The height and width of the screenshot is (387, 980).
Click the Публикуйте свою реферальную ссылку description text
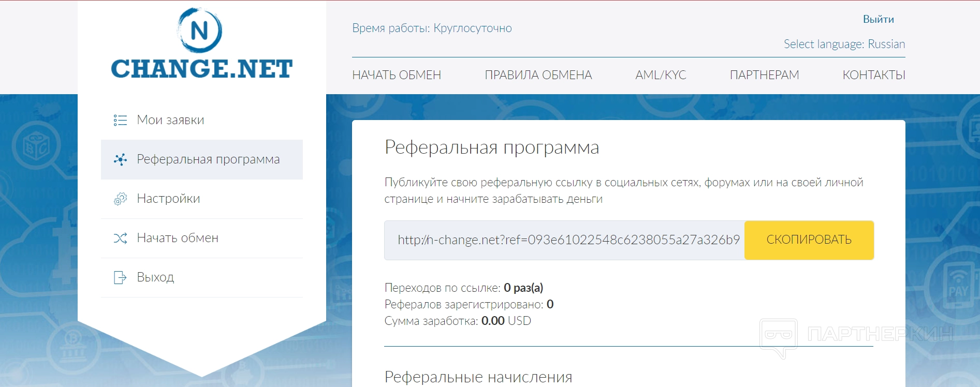point(624,190)
